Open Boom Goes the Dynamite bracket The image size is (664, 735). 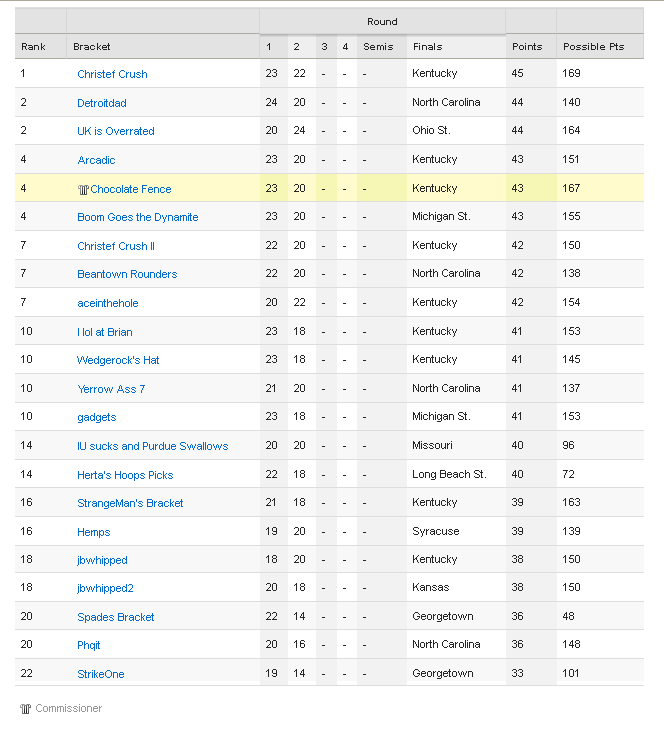[x=138, y=217]
